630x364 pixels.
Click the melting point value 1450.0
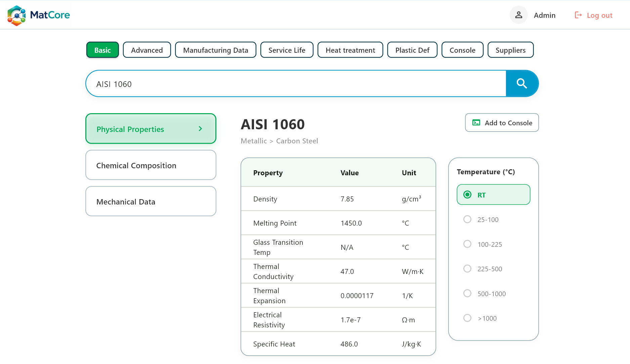[x=351, y=223]
